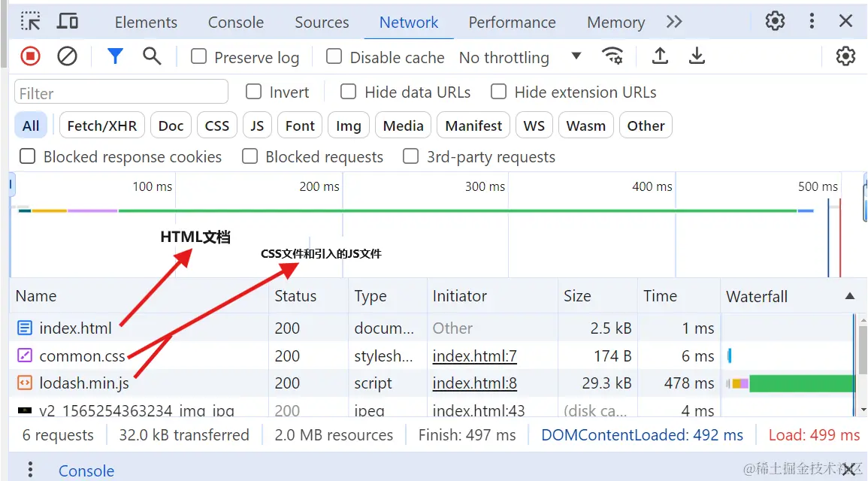Open the network search magnifier

152,56
